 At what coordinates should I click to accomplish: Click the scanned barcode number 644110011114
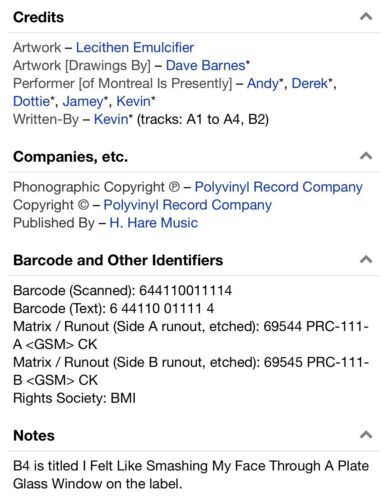pyautogui.click(x=185, y=291)
